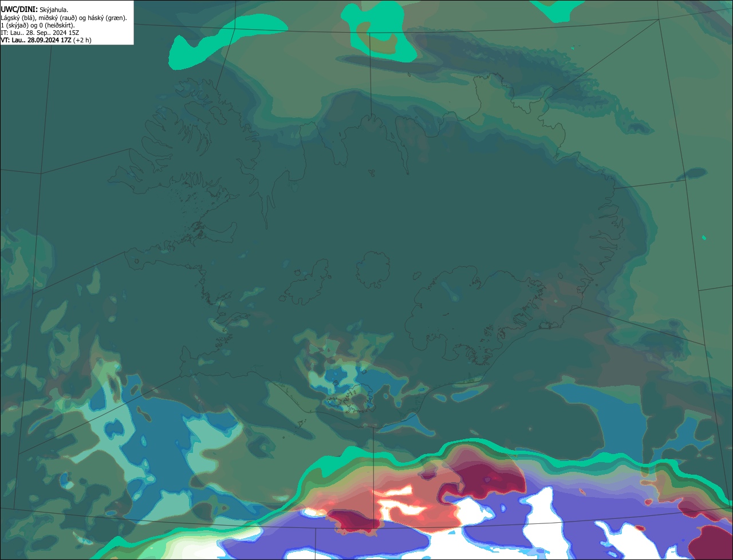733x560 pixels.
Task: Click the bold "VT: Lau.. 28.09.2024 17Z" text
Action: tap(36, 40)
